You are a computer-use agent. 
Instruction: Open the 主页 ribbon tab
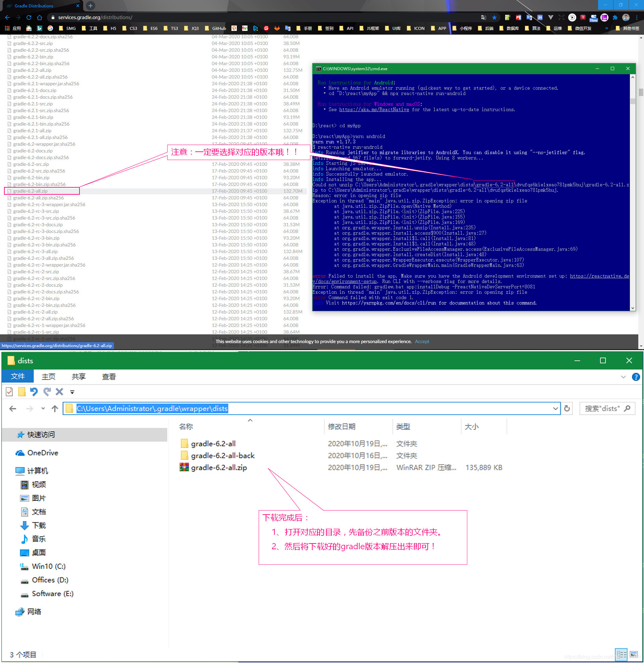[48, 377]
